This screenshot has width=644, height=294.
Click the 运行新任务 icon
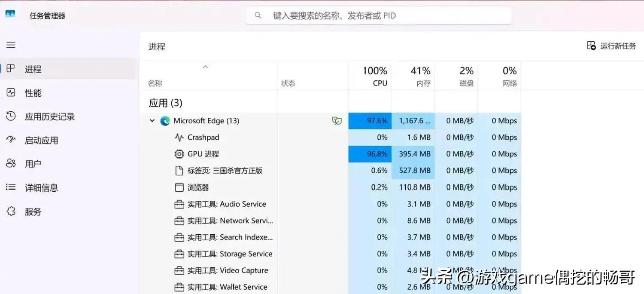tap(591, 46)
